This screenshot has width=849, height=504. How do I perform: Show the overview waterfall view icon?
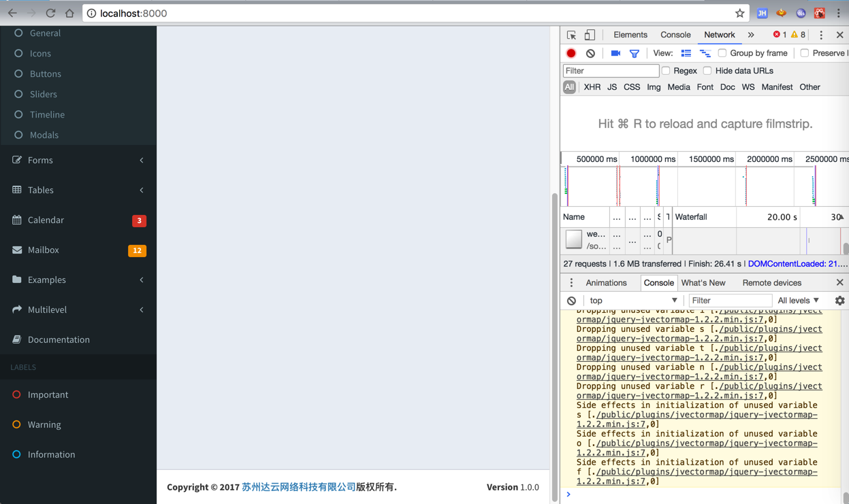point(705,53)
